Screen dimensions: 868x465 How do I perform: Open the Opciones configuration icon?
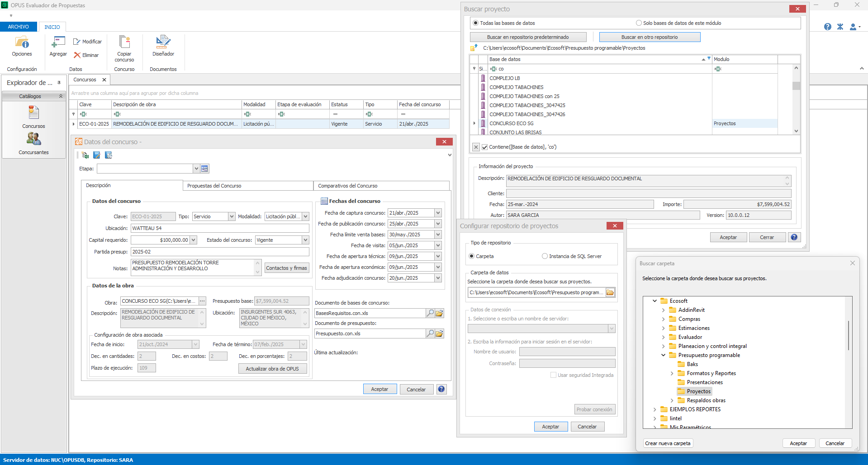pos(22,42)
